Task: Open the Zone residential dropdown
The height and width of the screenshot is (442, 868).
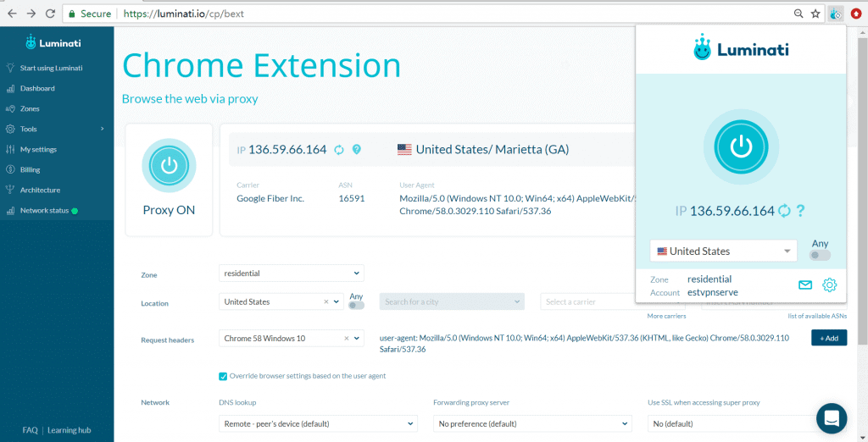Action: tap(291, 273)
